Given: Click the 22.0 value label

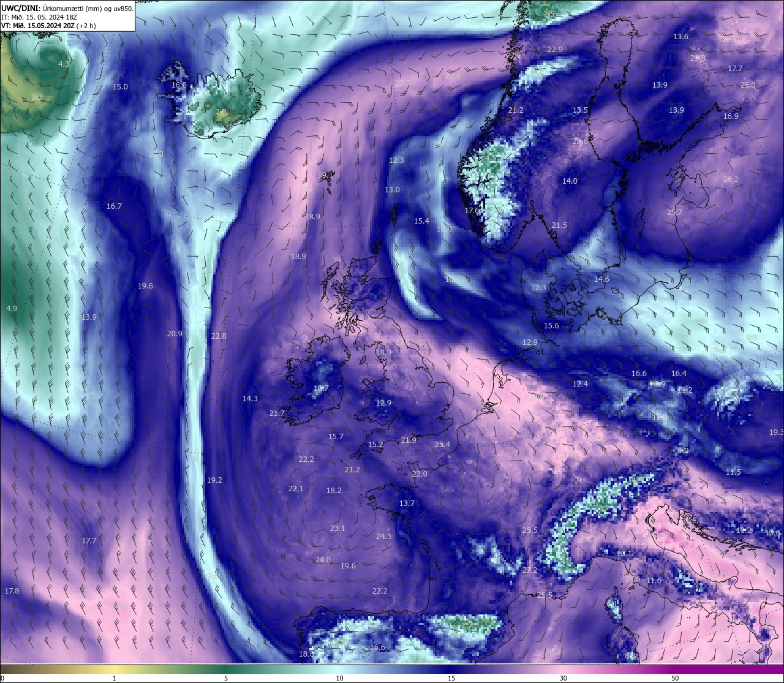Looking at the screenshot, I should click(420, 474).
